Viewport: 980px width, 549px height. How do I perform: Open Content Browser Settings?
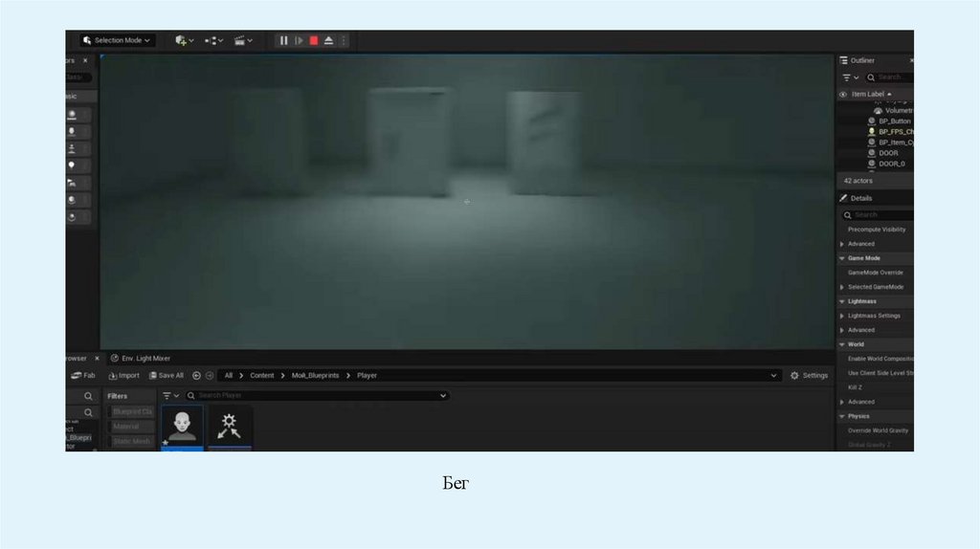(x=810, y=375)
